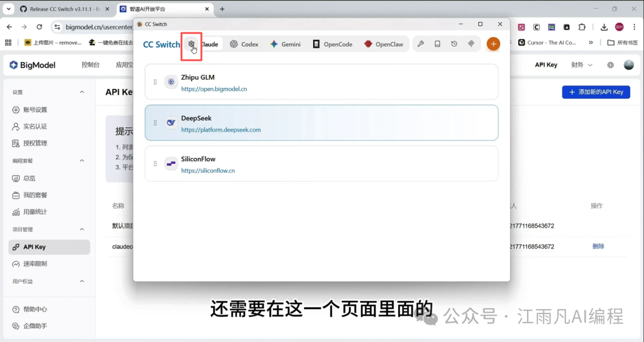
Task: Click the DeepSeek drag handle
Action: pyautogui.click(x=155, y=123)
